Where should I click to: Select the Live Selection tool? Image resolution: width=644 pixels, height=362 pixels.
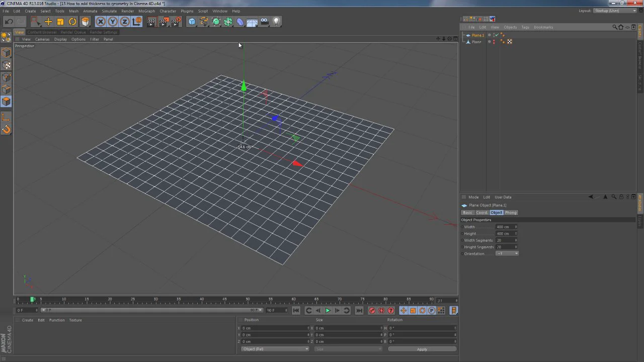pyautogui.click(x=35, y=22)
